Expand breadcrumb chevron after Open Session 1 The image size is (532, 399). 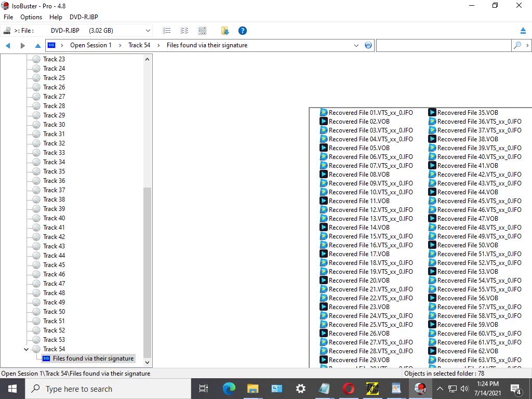120,46
